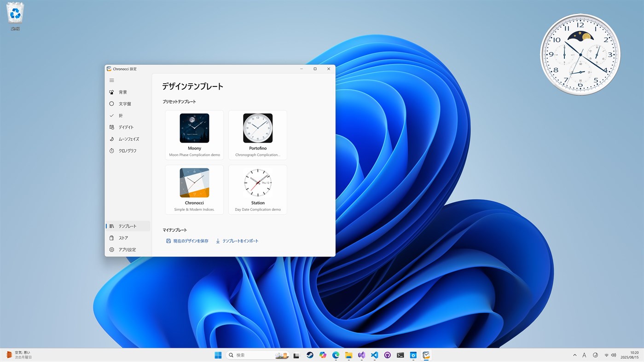Launch Steam from the taskbar

[310, 355]
